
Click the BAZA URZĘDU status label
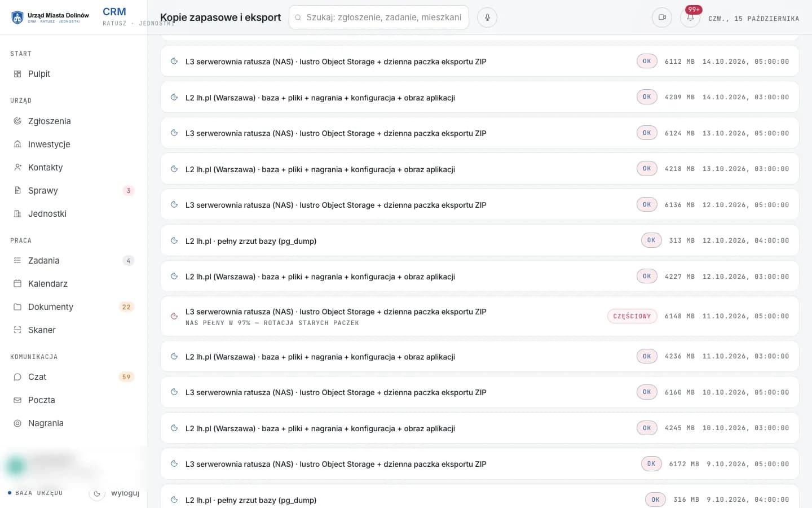point(39,493)
